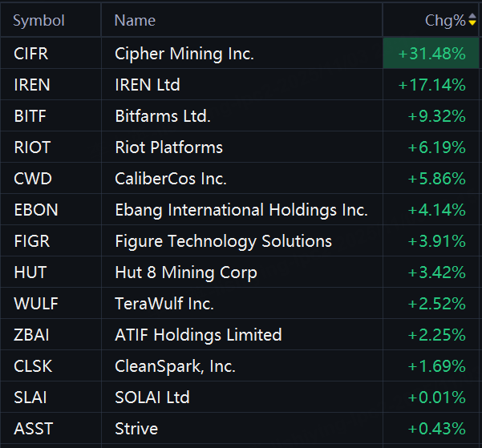Select the BITF symbol row
This screenshot has width=482, height=448.
30,116
